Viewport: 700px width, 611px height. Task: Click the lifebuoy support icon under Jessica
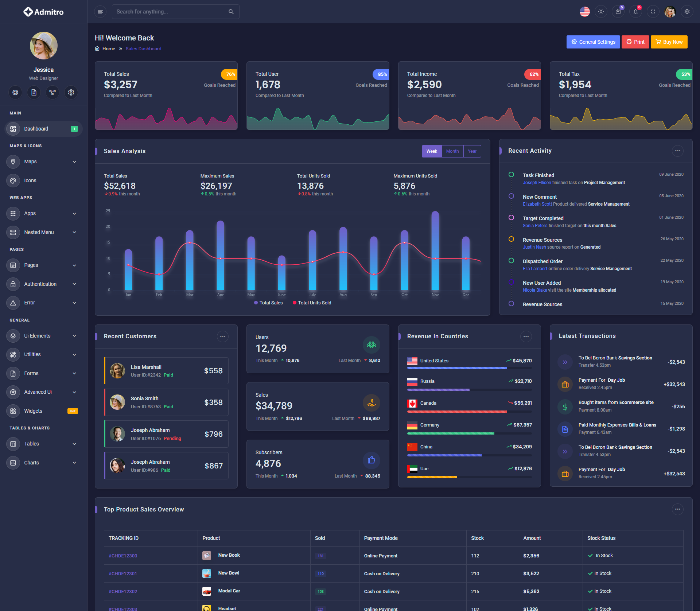point(15,93)
